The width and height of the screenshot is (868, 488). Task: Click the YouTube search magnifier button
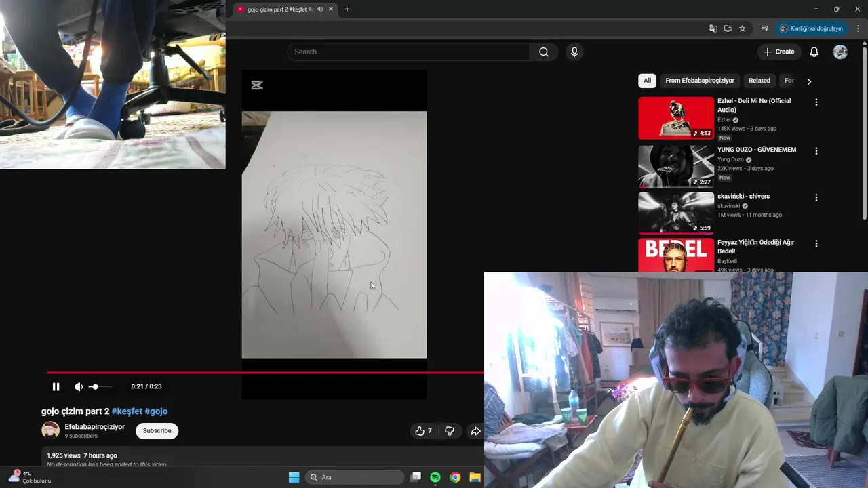point(544,52)
